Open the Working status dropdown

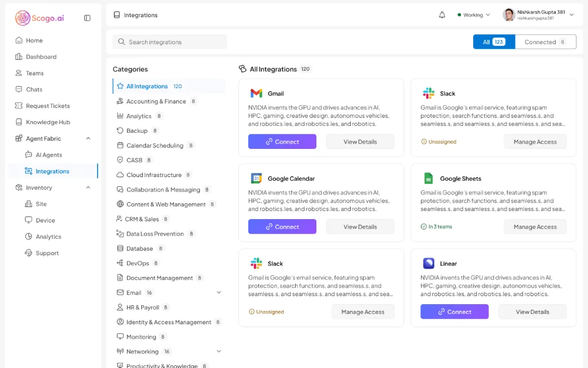pos(474,15)
